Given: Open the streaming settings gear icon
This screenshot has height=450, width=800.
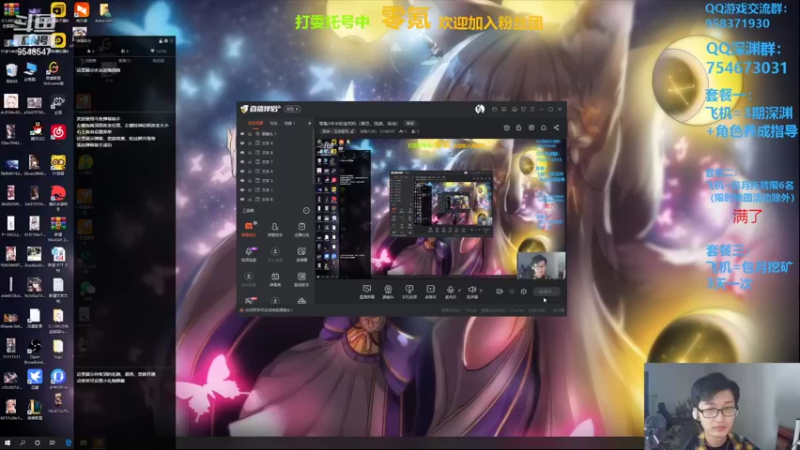Looking at the screenshot, I should click(523, 291).
